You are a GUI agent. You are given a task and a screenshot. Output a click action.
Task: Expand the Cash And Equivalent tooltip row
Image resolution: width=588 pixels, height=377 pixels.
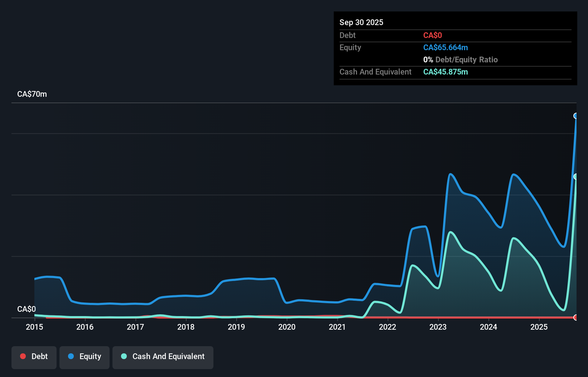375,72
